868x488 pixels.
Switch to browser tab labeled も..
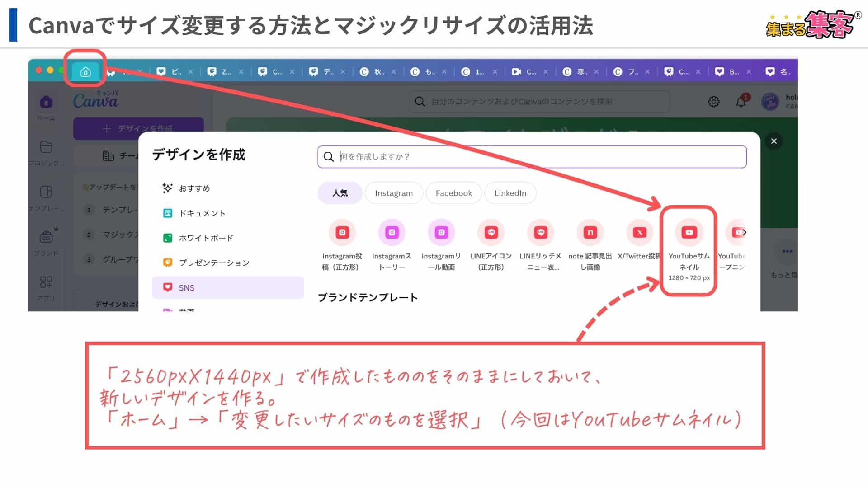(x=429, y=71)
